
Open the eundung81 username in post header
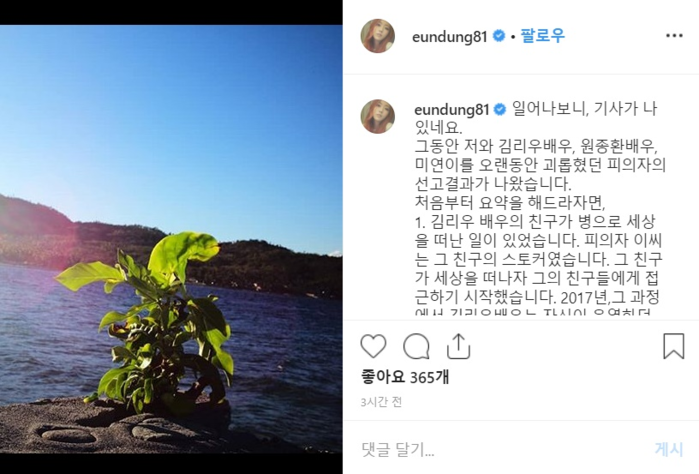pos(449,37)
